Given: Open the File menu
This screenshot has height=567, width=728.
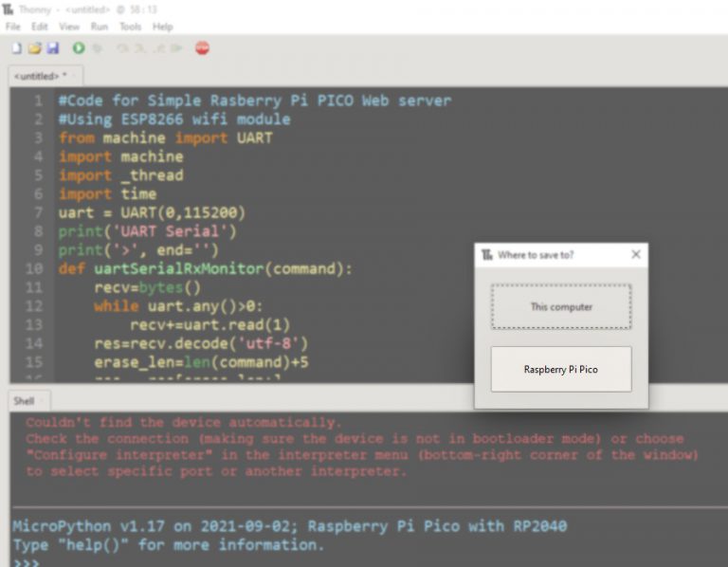Looking at the screenshot, I should (13, 27).
